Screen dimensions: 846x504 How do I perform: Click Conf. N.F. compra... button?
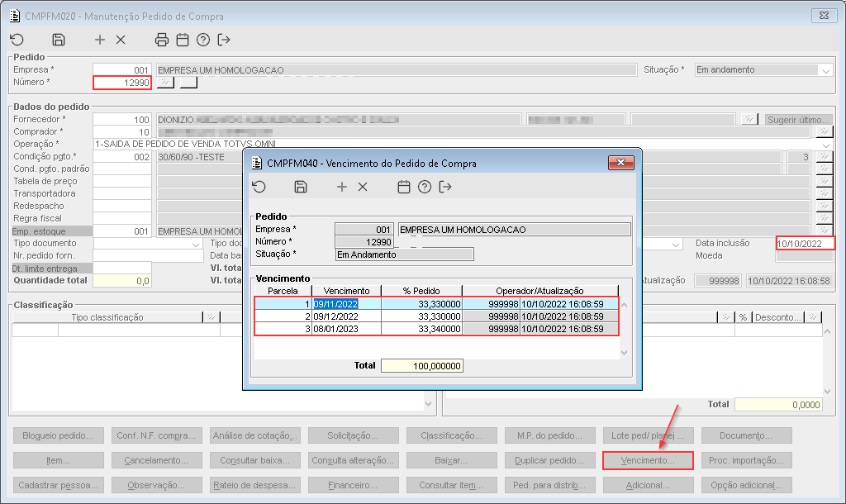point(156,435)
